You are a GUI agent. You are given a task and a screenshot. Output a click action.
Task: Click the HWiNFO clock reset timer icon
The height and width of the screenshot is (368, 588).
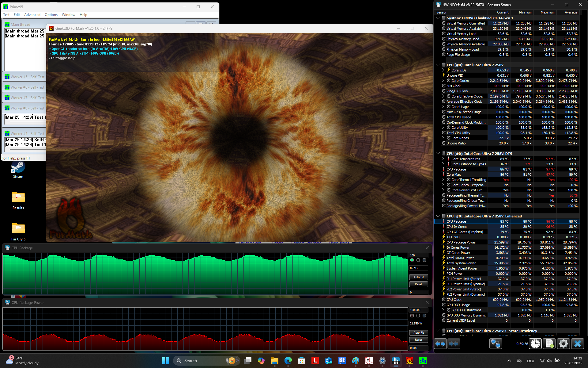coord(535,344)
